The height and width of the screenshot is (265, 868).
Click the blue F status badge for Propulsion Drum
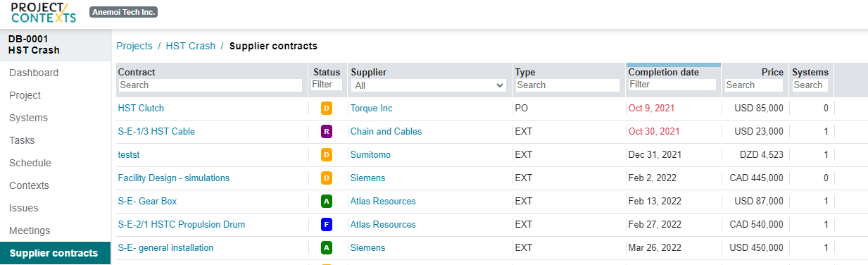326,225
